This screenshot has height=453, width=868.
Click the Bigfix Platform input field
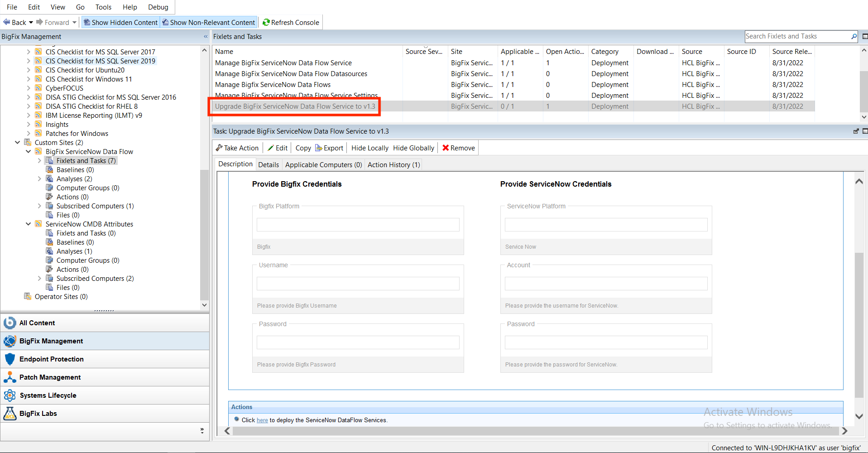[358, 225]
